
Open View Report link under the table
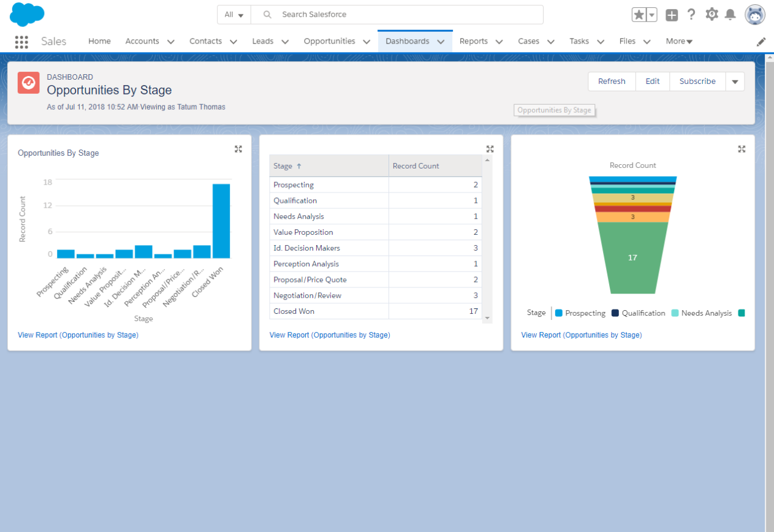330,335
